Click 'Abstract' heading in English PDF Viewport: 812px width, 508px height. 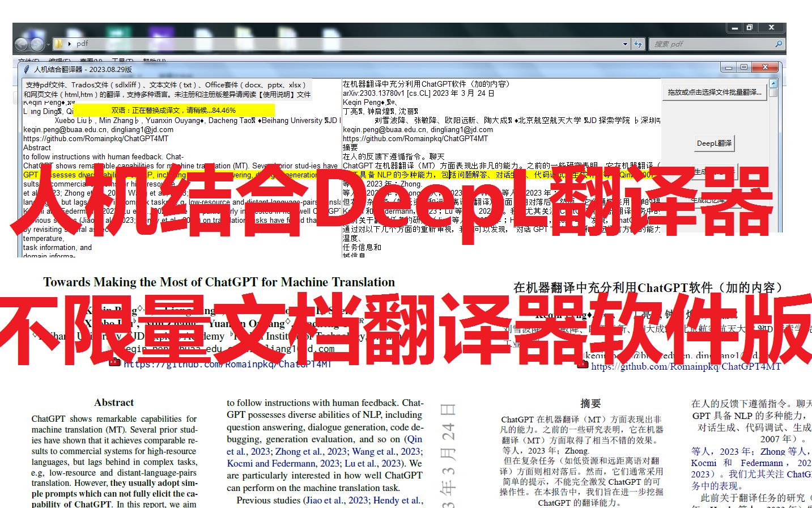114,402
